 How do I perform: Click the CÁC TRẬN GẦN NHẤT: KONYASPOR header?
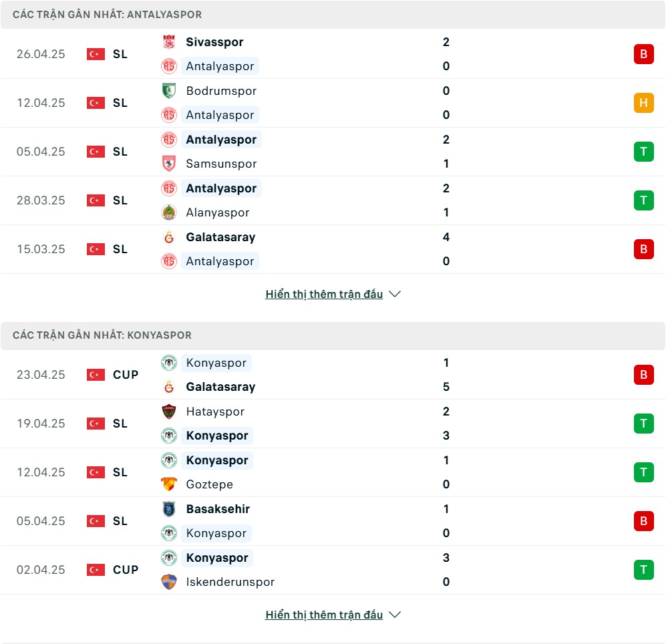(102, 335)
